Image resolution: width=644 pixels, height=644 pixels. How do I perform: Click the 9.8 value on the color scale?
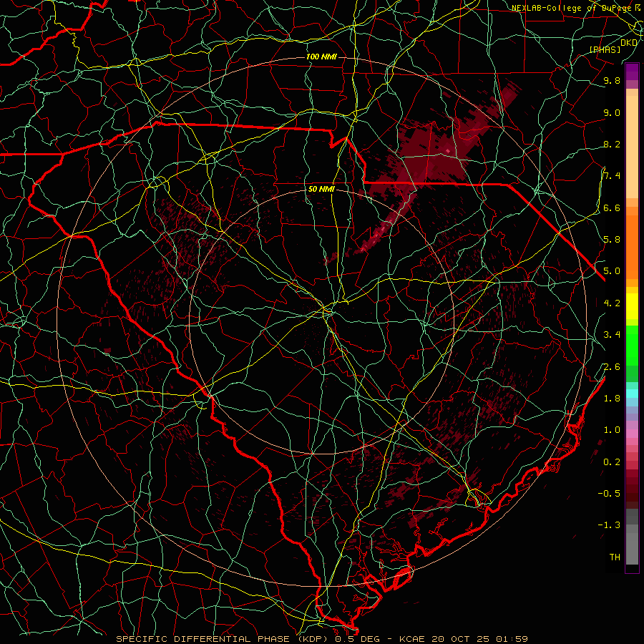pyautogui.click(x=612, y=80)
